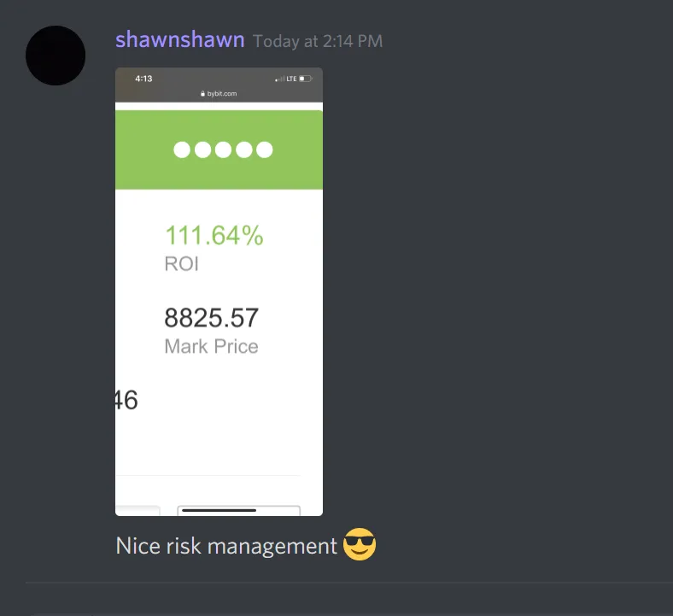Click the Today at 2:14 PM timestamp
Screen dimensions: 673x616
(x=318, y=41)
